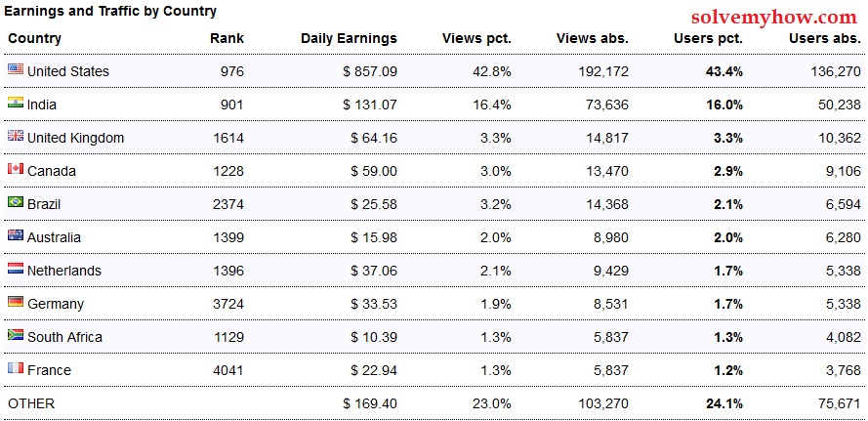Image resolution: width=868 pixels, height=421 pixels.
Task: Click the Views pct. column header
Action: pos(476,39)
